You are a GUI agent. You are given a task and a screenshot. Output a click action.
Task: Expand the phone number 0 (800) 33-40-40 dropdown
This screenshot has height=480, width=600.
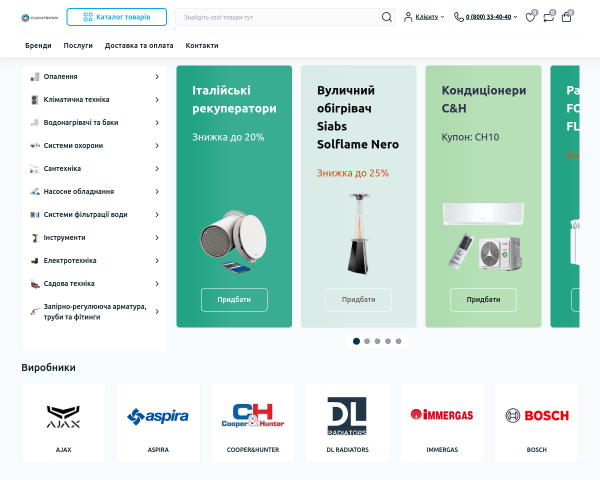[x=491, y=17]
